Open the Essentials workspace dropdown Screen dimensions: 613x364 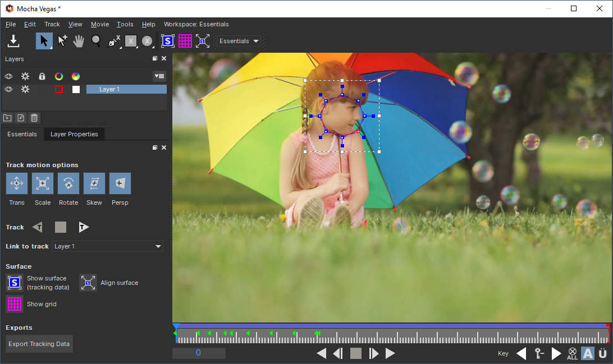[240, 41]
